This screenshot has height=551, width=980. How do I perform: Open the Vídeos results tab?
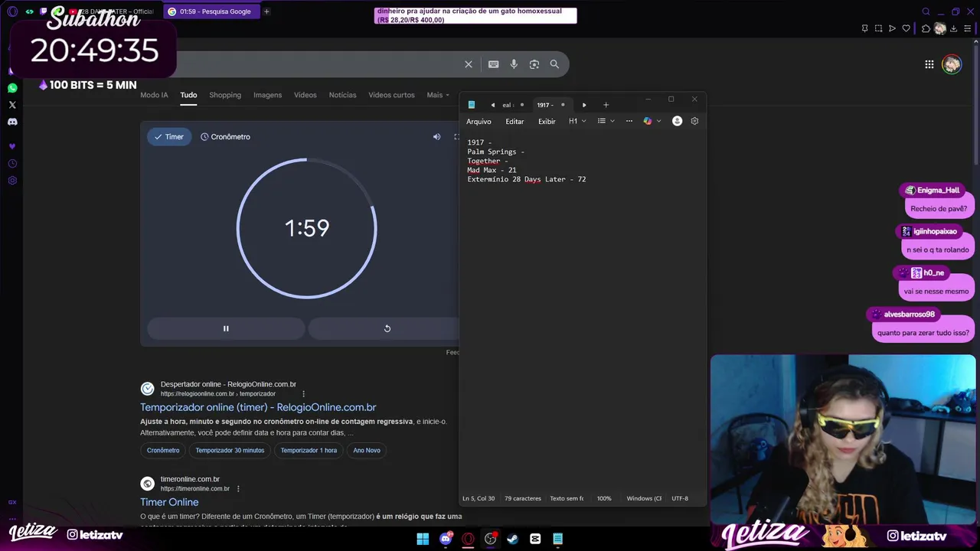[305, 95]
